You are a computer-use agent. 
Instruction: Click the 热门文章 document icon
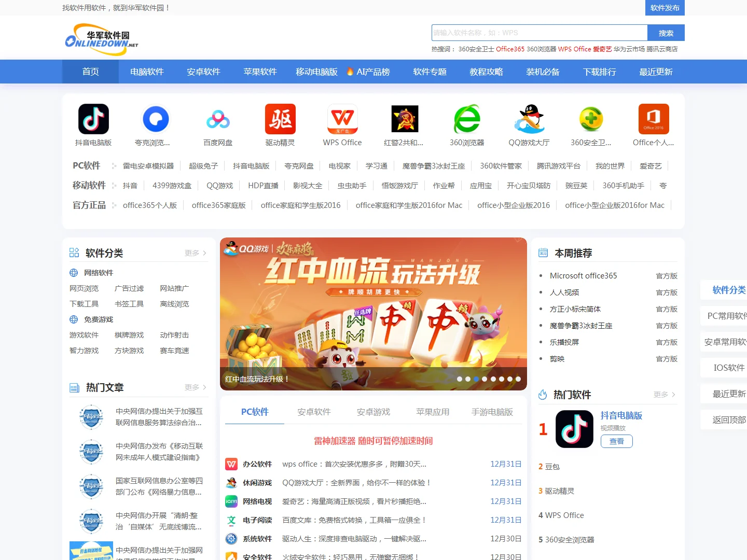pos(74,388)
